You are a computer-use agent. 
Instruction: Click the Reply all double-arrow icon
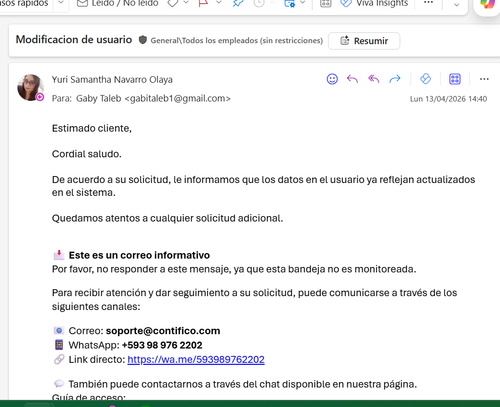pos(374,79)
